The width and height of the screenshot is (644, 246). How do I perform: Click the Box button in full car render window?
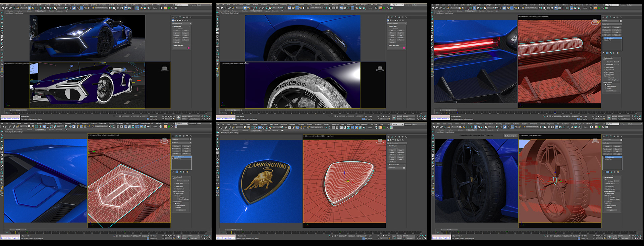pos(177,31)
